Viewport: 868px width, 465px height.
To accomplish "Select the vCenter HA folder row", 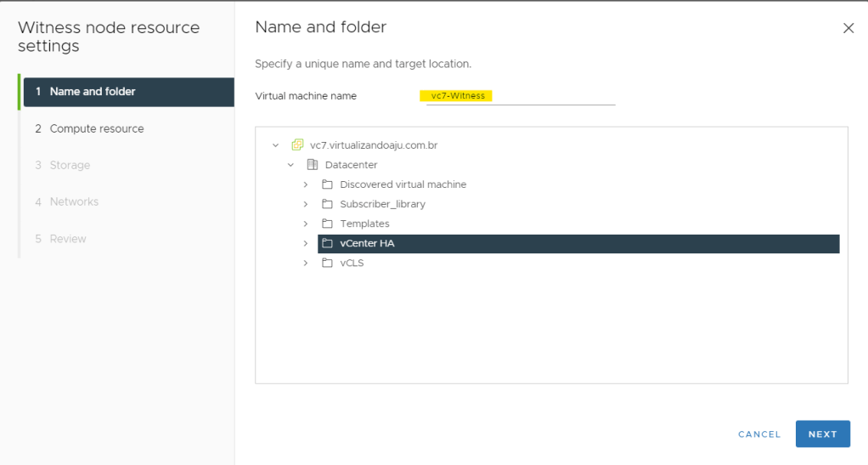I will click(x=578, y=244).
